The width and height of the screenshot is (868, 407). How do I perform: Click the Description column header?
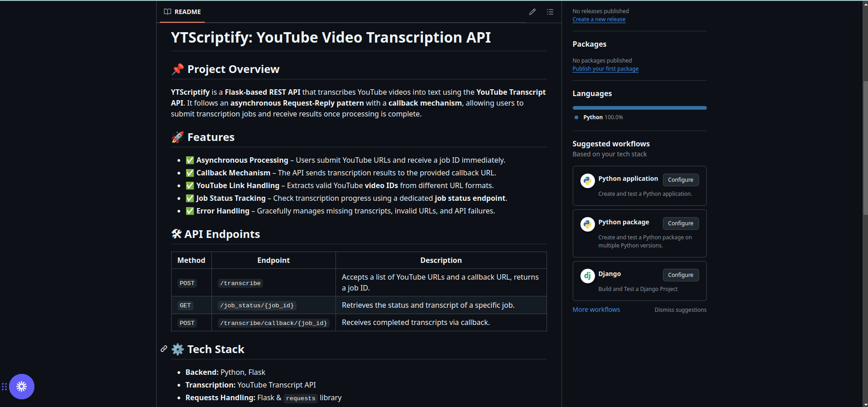click(441, 260)
